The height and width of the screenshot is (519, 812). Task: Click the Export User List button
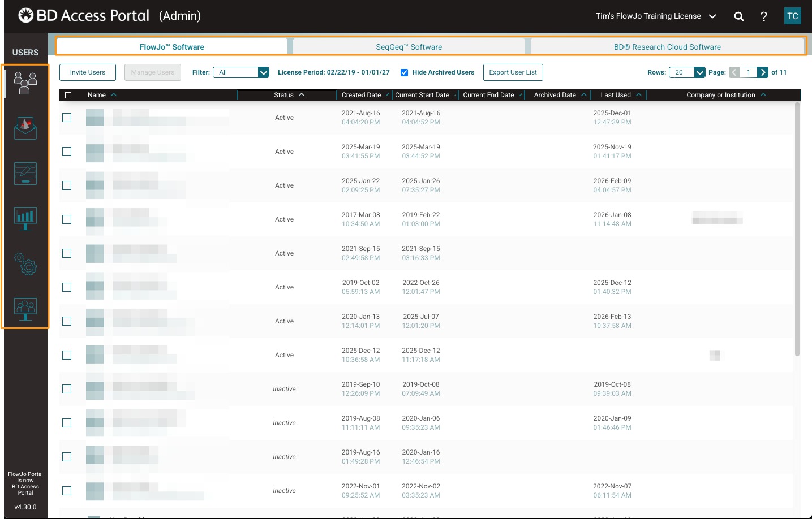tap(513, 72)
